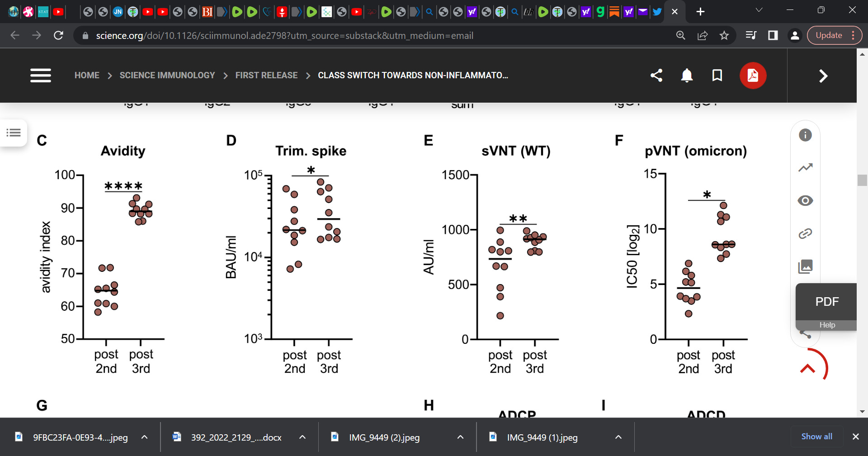The width and height of the screenshot is (868, 456).
Task: Go to First Release breadcrumb
Action: coord(266,76)
